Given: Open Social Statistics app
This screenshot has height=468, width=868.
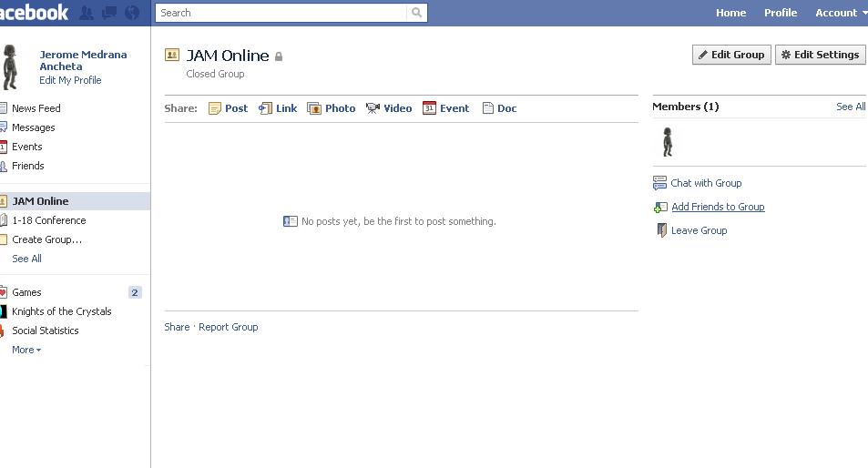Looking at the screenshot, I should click(x=46, y=331).
